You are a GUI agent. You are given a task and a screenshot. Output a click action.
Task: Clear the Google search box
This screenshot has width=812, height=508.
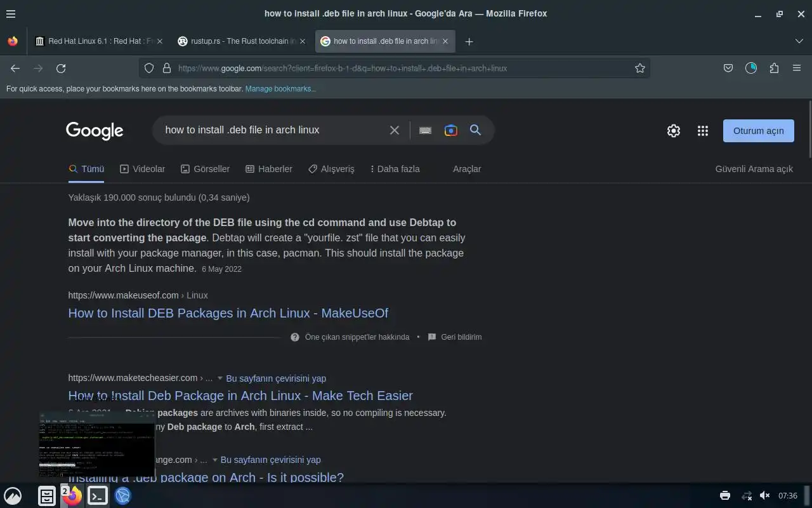(395, 130)
